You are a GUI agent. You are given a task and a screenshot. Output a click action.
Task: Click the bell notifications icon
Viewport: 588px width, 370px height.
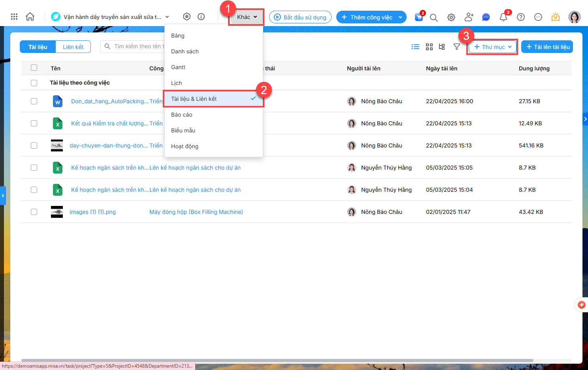point(503,17)
